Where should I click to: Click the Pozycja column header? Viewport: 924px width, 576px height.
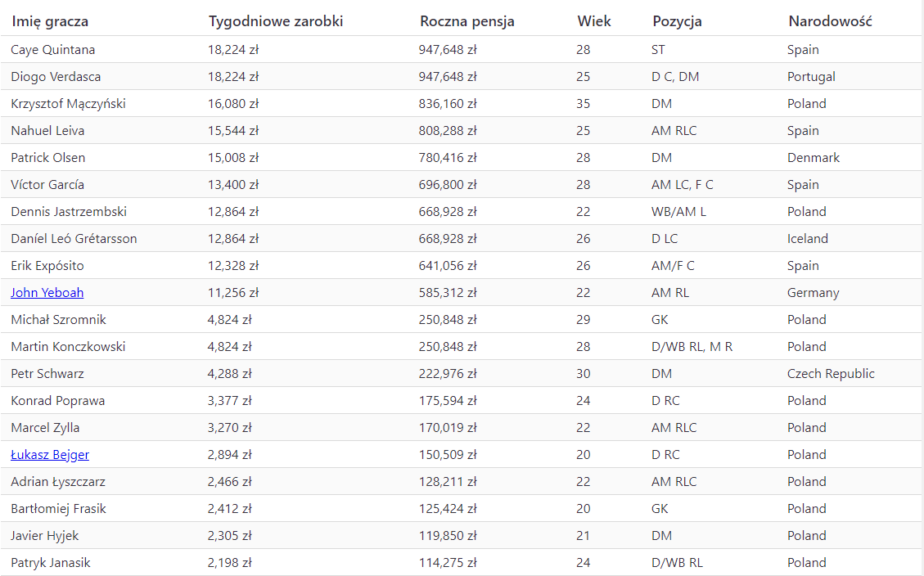coord(678,21)
